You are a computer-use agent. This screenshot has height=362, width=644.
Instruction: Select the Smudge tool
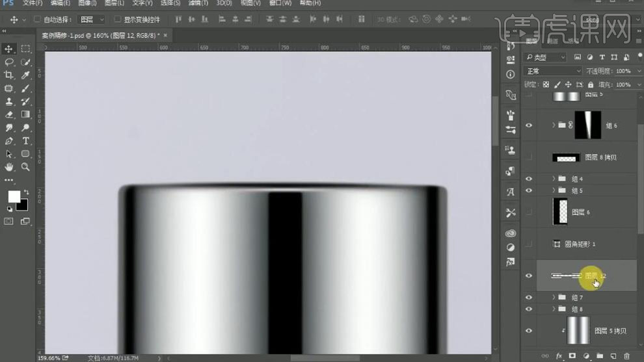8,127
